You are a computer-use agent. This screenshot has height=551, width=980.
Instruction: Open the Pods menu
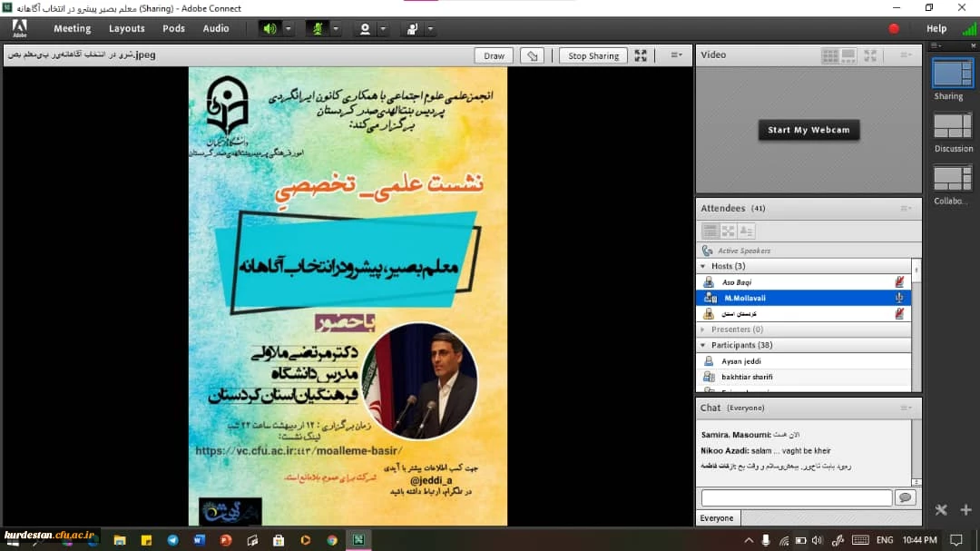click(x=173, y=29)
